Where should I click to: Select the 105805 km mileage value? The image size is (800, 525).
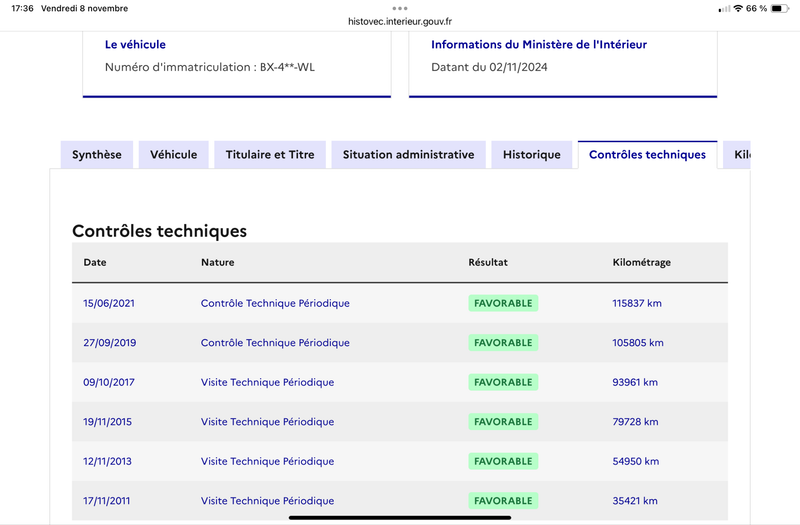click(638, 343)
